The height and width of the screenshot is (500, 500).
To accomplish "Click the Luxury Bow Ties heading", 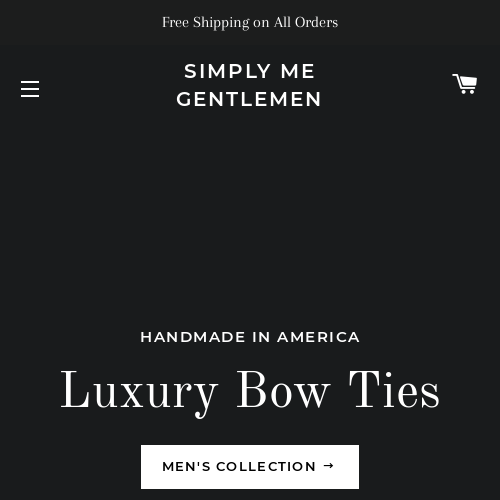I will (x=250, y=391).
